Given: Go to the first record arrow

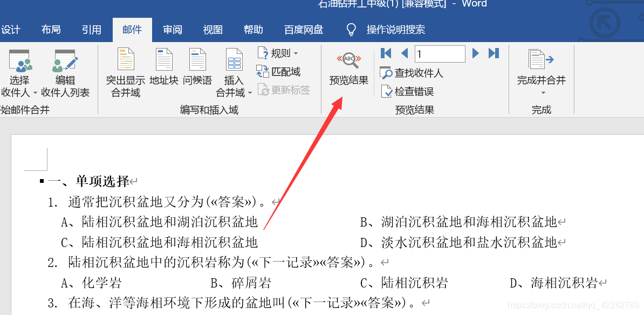Looking at the screenshot, I should click(386, 53).
